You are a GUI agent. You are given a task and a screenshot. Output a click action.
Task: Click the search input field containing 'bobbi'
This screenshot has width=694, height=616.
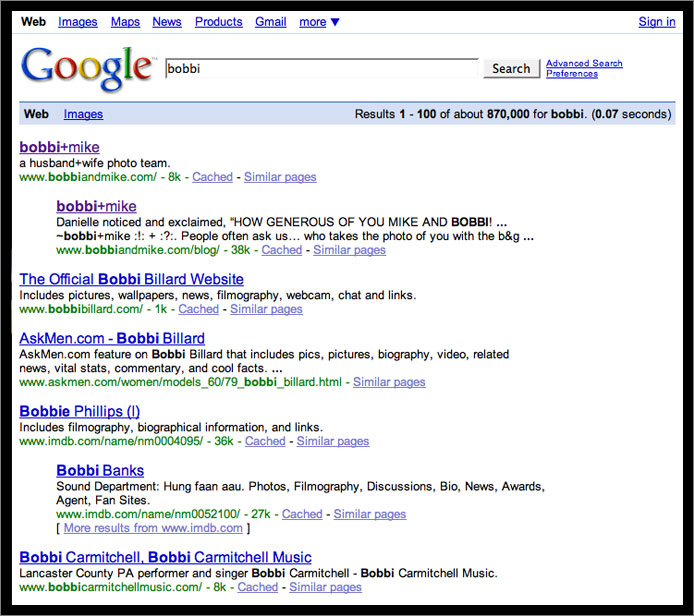point(321,69)
